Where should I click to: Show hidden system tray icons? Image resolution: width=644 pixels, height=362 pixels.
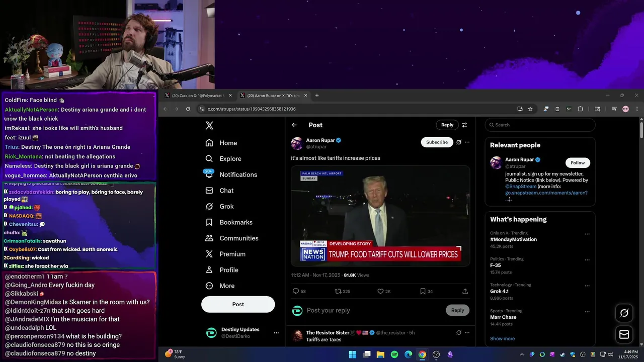click(522, 354)
